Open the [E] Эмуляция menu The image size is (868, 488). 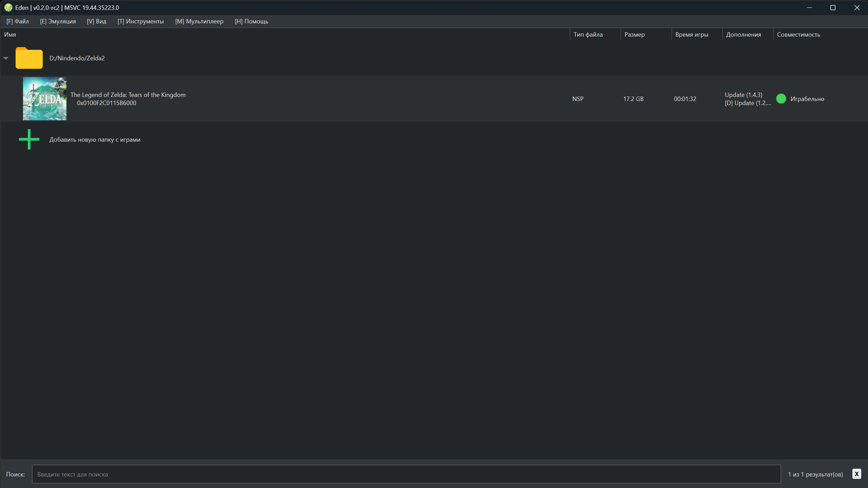[x=58, y=21]
